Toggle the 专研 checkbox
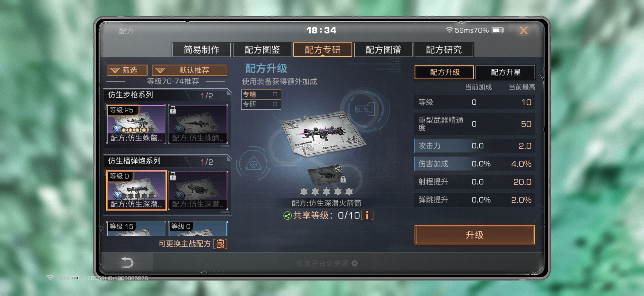 275,104
